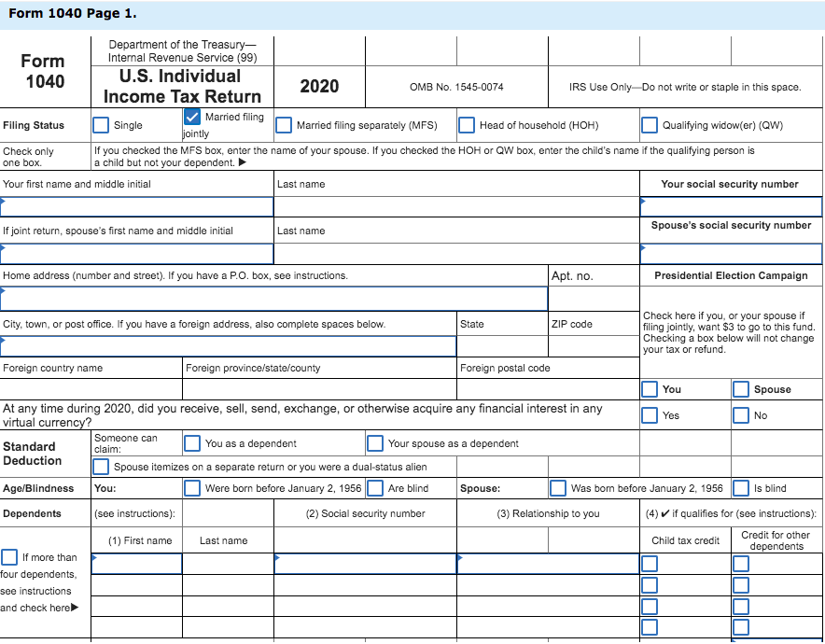Click Your social security number field
The height and width of the screenshot is (644, 825).
click(731, 207)
